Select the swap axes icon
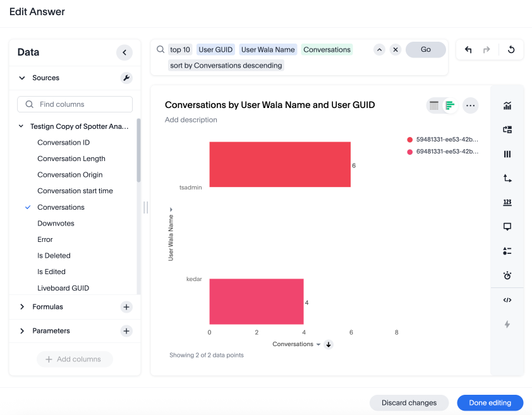Screen dimensions: 532x415 [x=507, y=177]
